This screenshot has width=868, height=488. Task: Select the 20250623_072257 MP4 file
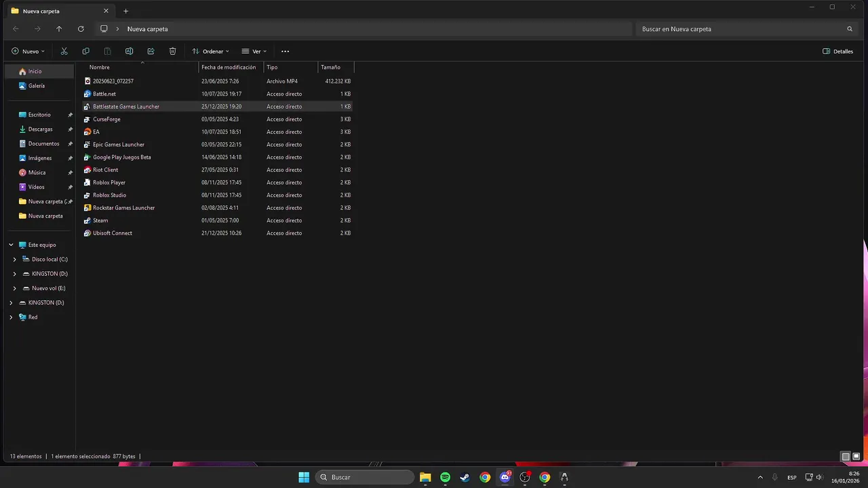tap(217, 81)
